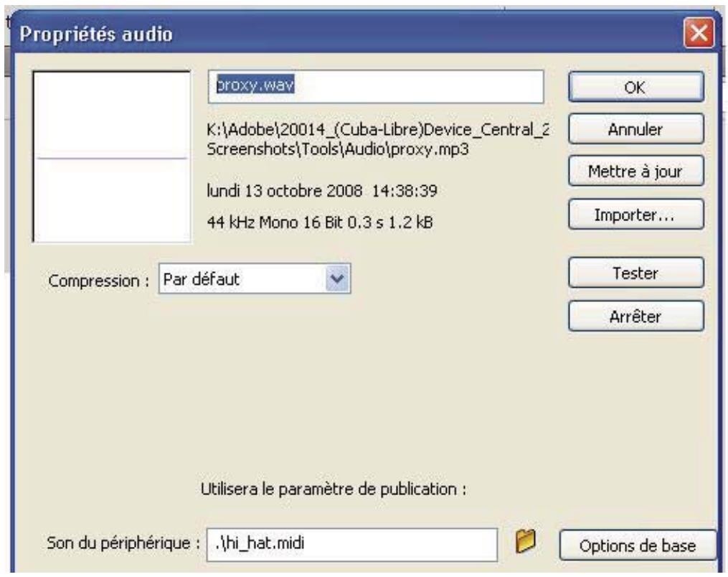The height and width of the screenshot is (577, 728).
Task: Click the audio waveform preview
Action: point(112,156)
